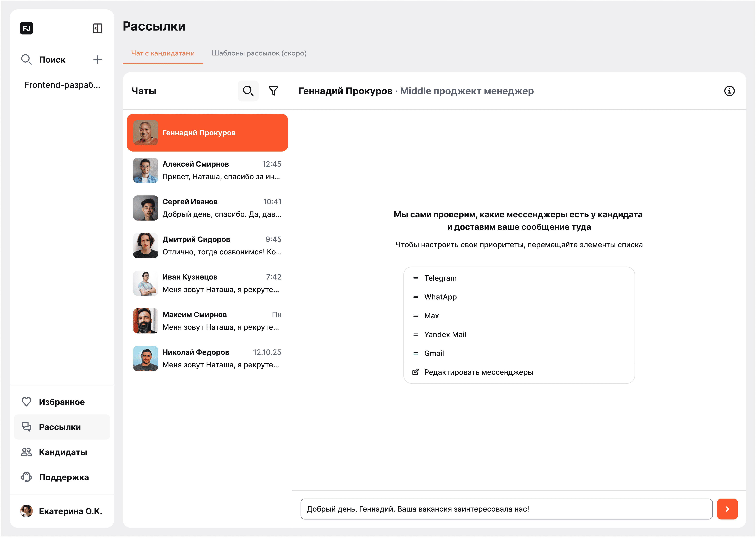Click Редактировать мессенджеры

coord(478,372)
